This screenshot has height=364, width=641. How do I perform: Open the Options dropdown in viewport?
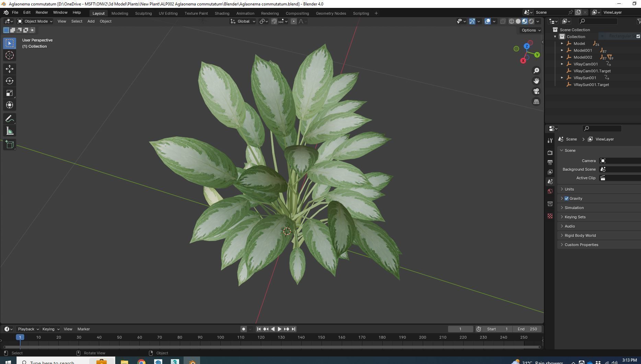coord(531,30)
